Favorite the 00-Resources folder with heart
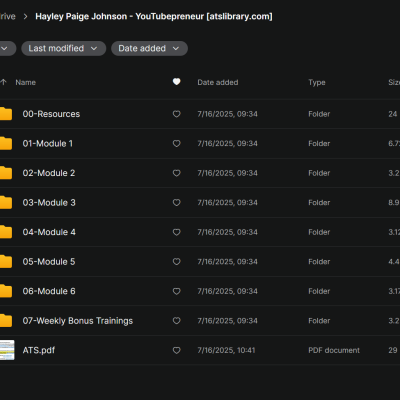The image size is (400, 400). tap(177, 114)
